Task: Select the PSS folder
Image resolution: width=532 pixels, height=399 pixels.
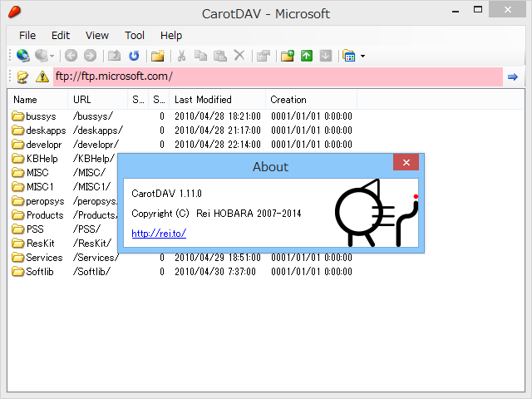Action: click(27, 229)
